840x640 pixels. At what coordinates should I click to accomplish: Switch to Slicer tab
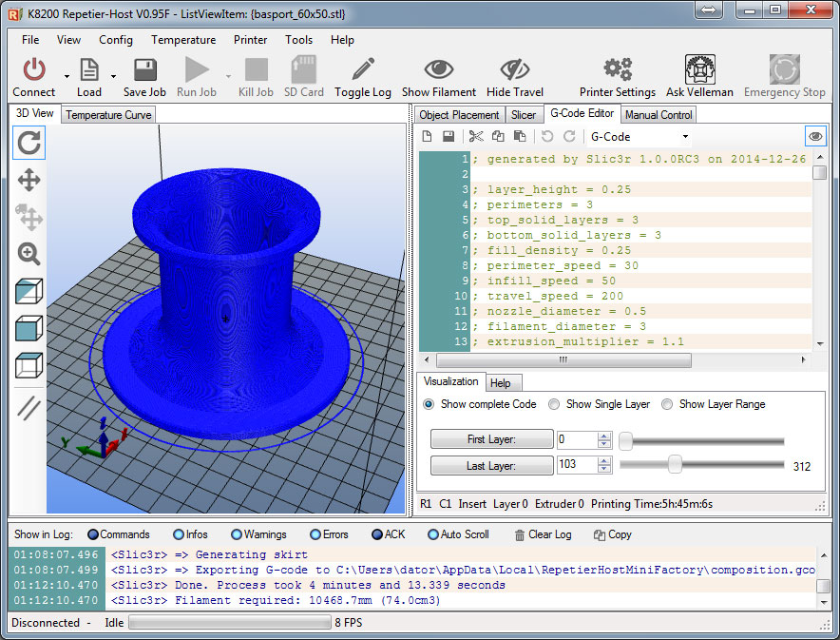524,115
